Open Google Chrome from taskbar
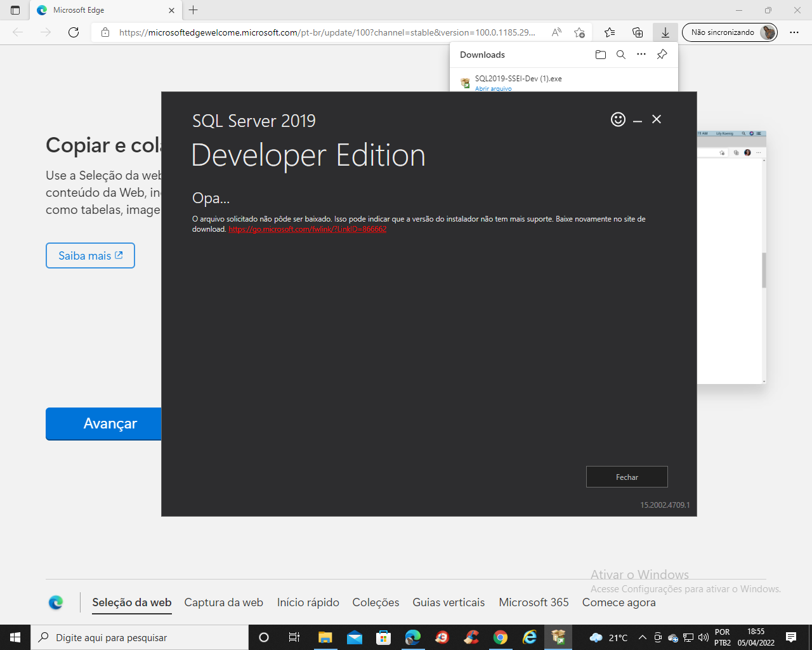Viewport: 812px width, 650px height. click(x=501, y=637)
